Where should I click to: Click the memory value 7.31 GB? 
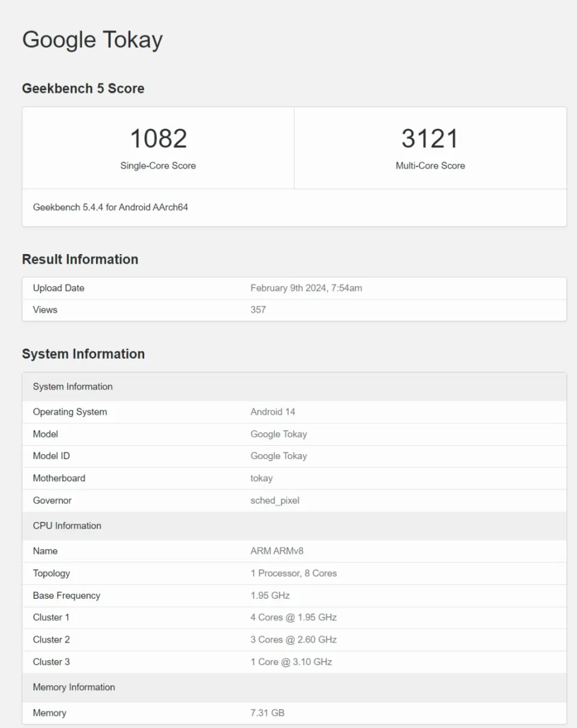pyautogui.click(x=267, y=713)
